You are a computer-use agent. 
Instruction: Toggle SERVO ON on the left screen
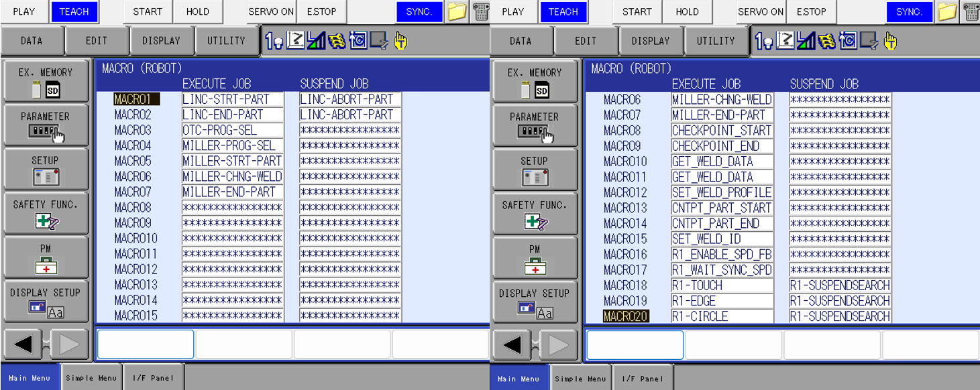pyautogui.click(x=271, y=11)
